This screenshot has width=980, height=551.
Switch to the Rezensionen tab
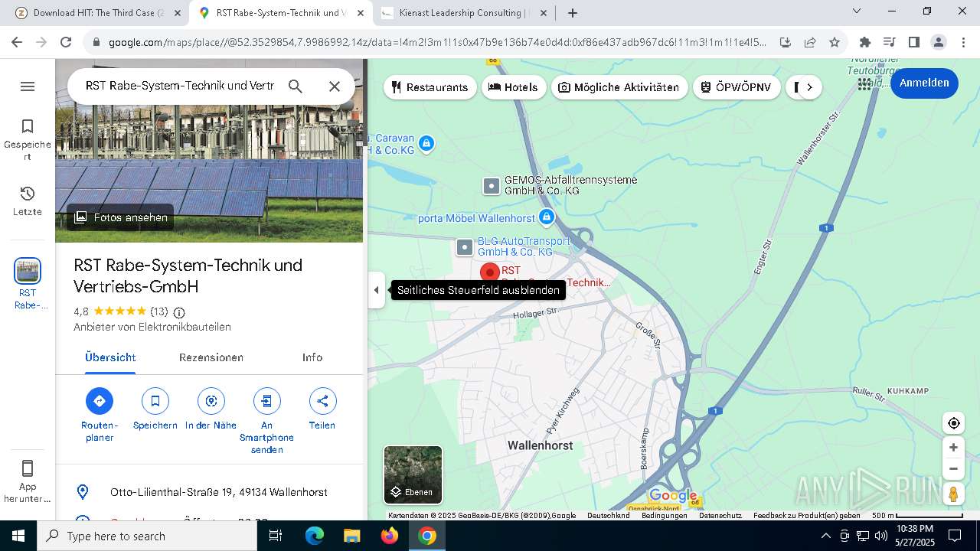tap(211, 357)
